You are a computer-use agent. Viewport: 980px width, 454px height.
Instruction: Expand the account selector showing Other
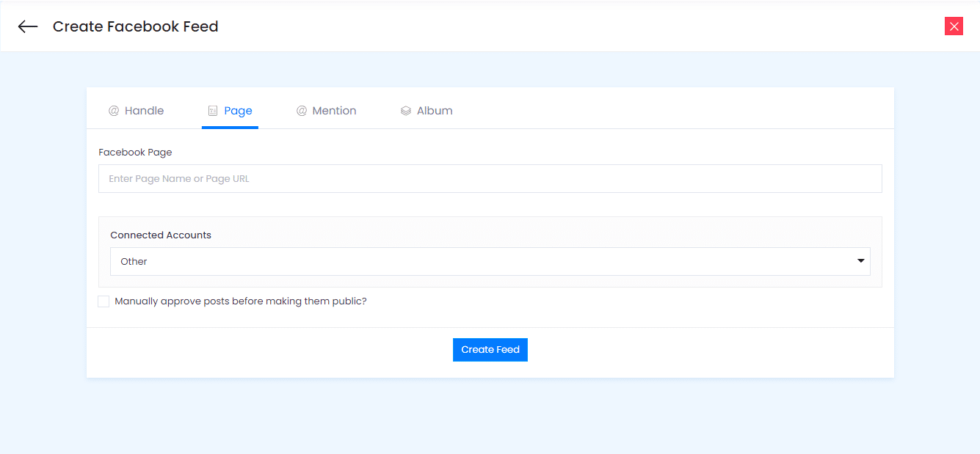pos(490,260)
